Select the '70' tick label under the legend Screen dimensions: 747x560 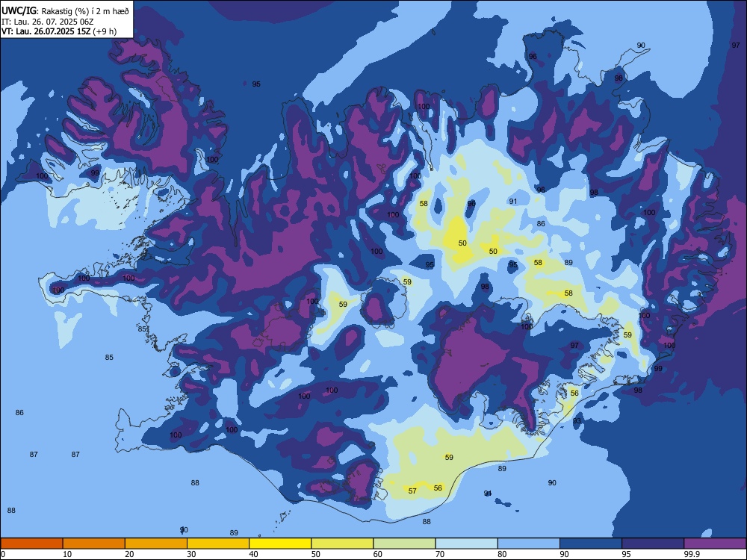440,554
